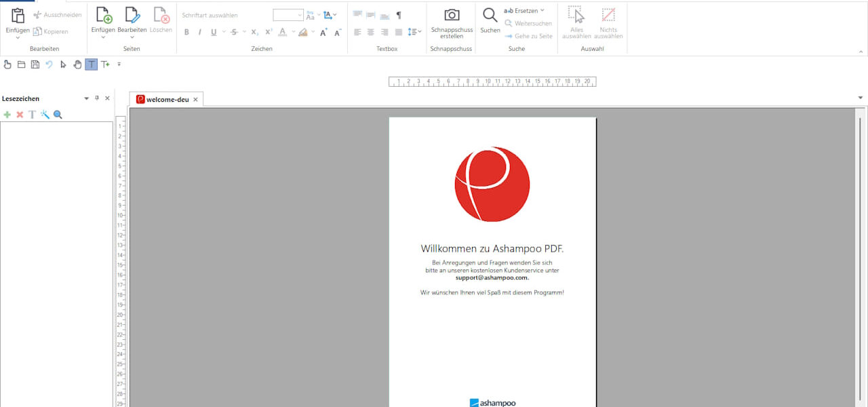Click Gehe zu Seite
Image resolution: width=868 pixels, height=407 pixels.
[528, 36]
